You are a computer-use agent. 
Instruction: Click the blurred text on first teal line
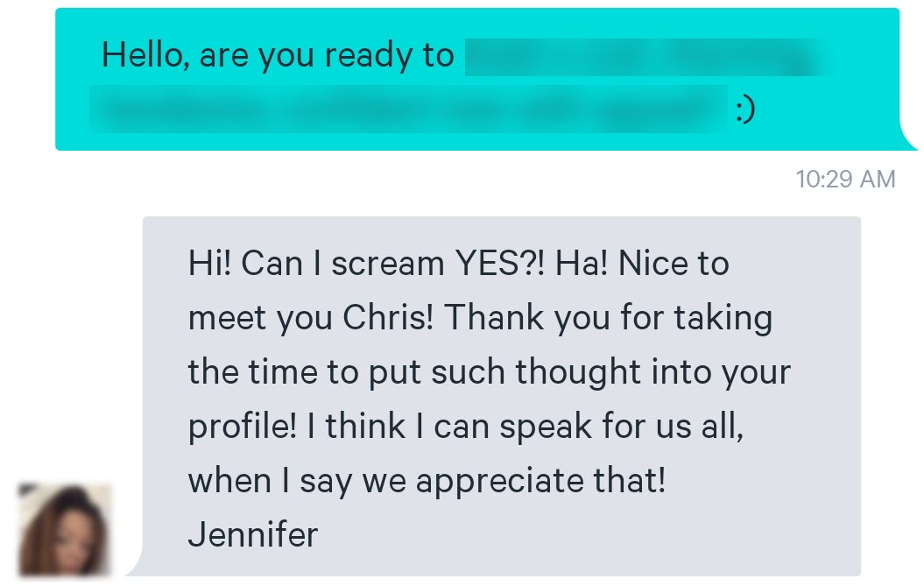tap(647, 57)
